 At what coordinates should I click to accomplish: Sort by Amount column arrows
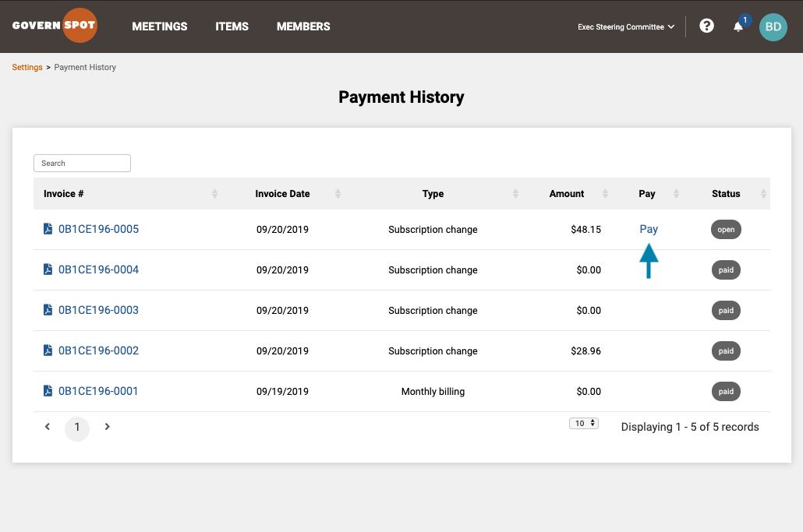pos(605,193)
